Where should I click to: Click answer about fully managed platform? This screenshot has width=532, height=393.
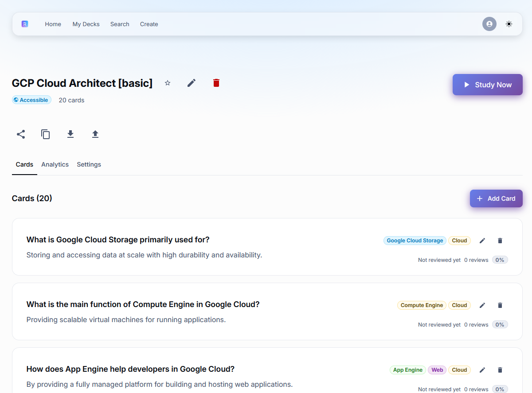[x=160, y=385]
